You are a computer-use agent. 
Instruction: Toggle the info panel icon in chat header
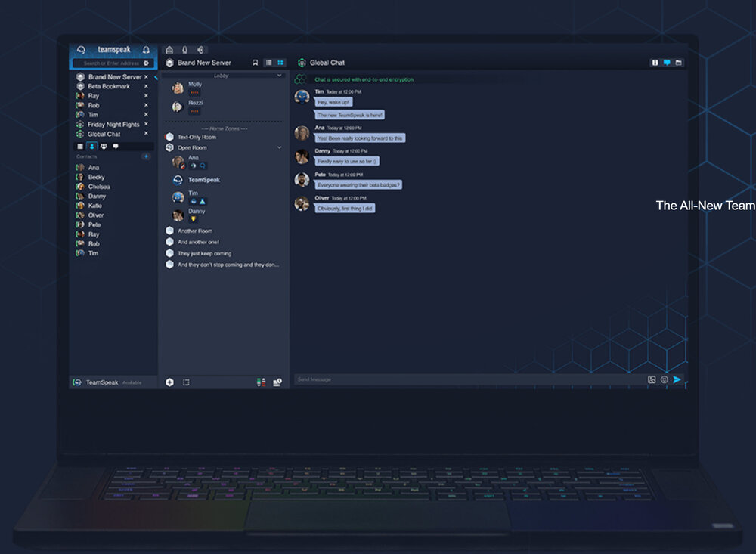(x=655, y=63)
